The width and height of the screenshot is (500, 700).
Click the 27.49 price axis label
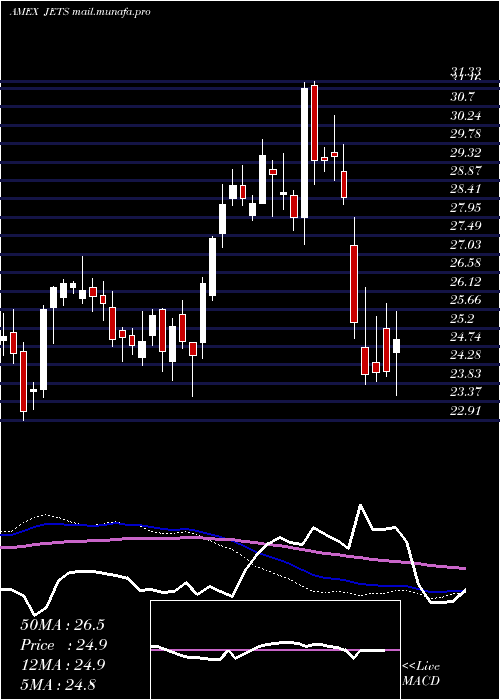[x=466, y=225]
